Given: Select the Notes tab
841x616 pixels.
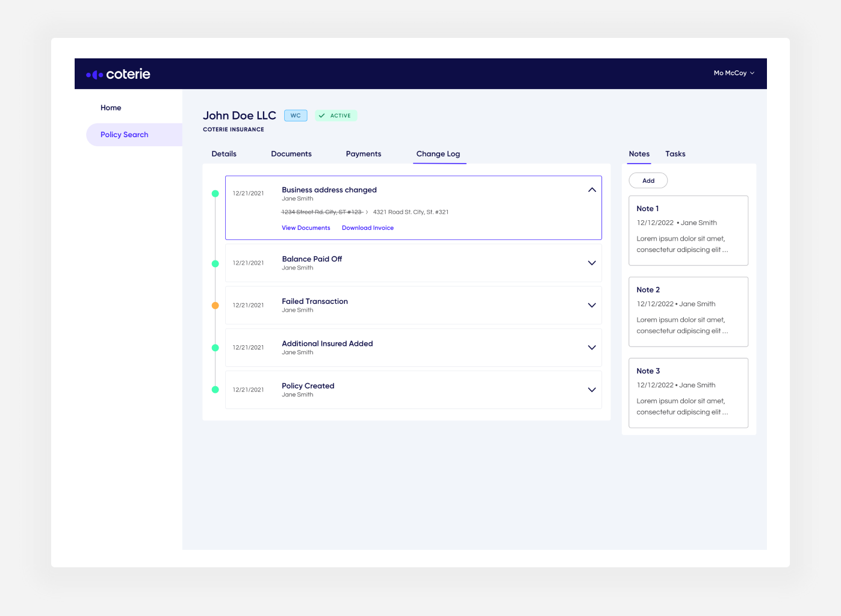Looking at the screenshot, I should tap(639, 154).
